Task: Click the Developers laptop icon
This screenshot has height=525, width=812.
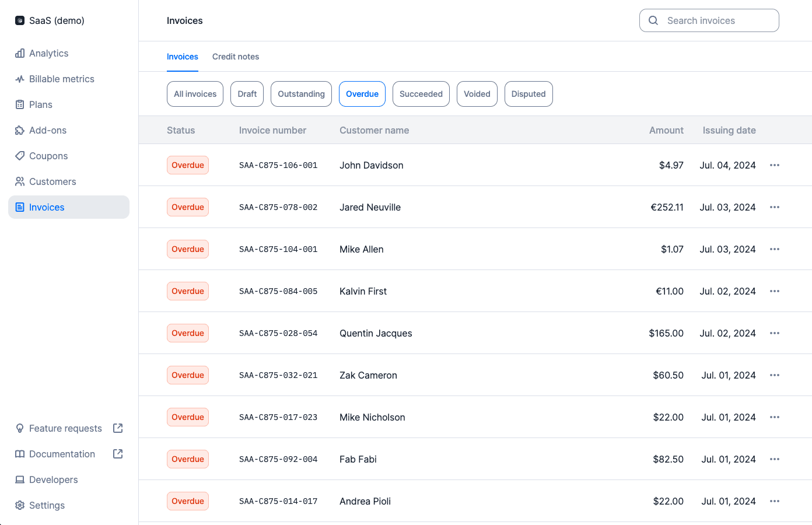Action: 20,480
